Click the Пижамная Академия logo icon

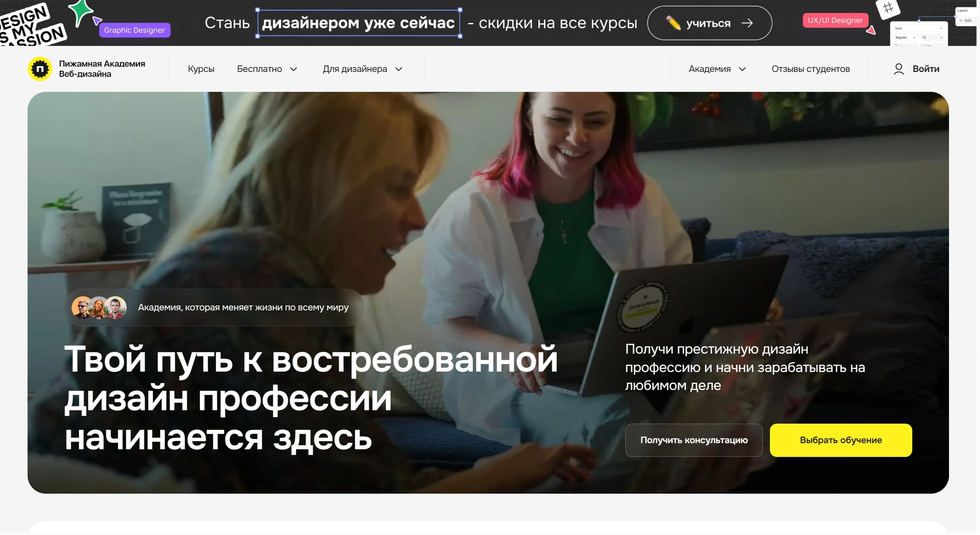[40, 69]
